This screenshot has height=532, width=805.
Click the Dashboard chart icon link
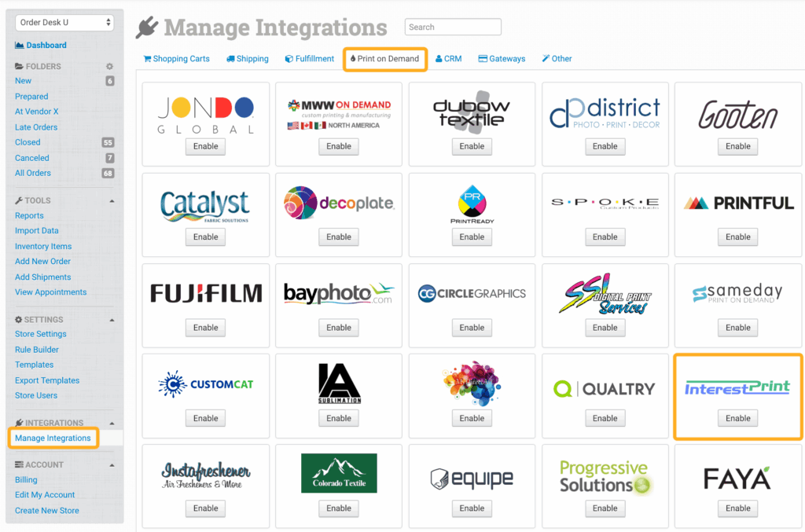tap(20, 46)
